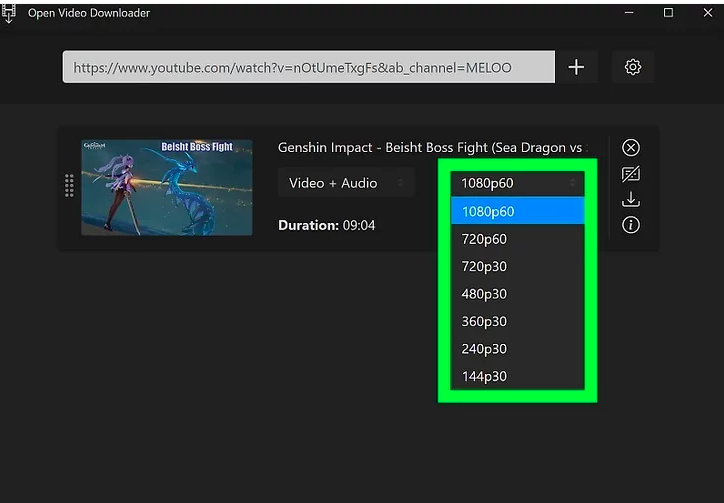Screen dimensions: 724x503
Task: Open settings with the gear icon
Action: pos(633,67)
